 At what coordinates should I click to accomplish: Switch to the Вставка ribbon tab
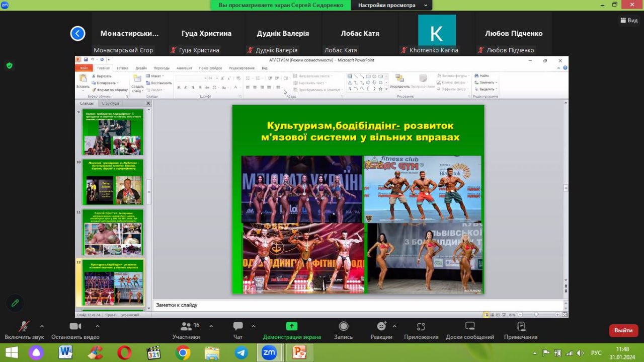[122, 68]
